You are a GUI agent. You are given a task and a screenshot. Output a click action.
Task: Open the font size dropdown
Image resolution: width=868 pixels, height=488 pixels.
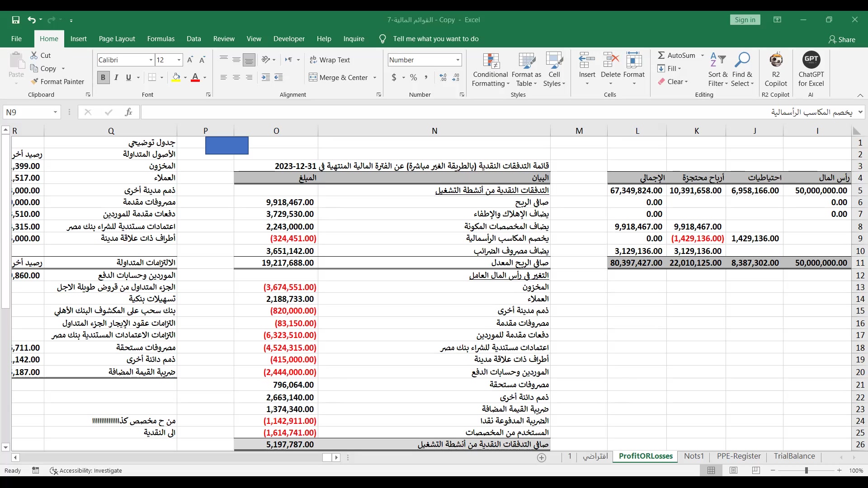coord(179,60)
